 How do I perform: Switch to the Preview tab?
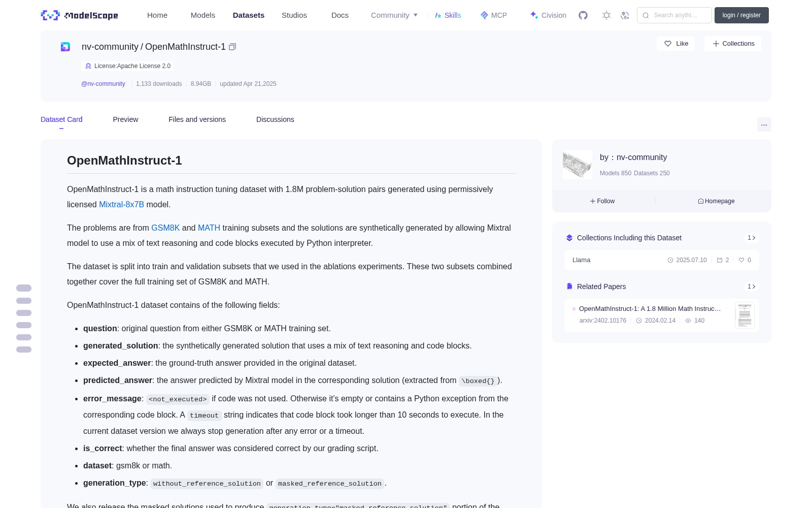pos(125,119)
